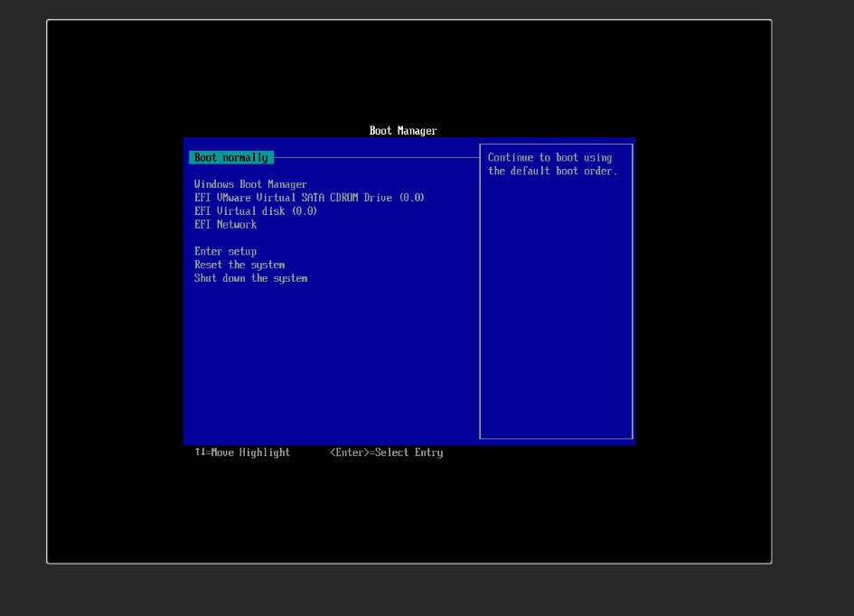Click help text 'Continue to boot using'
This screenshot has width=854, height=616.
tap(549, 157)
